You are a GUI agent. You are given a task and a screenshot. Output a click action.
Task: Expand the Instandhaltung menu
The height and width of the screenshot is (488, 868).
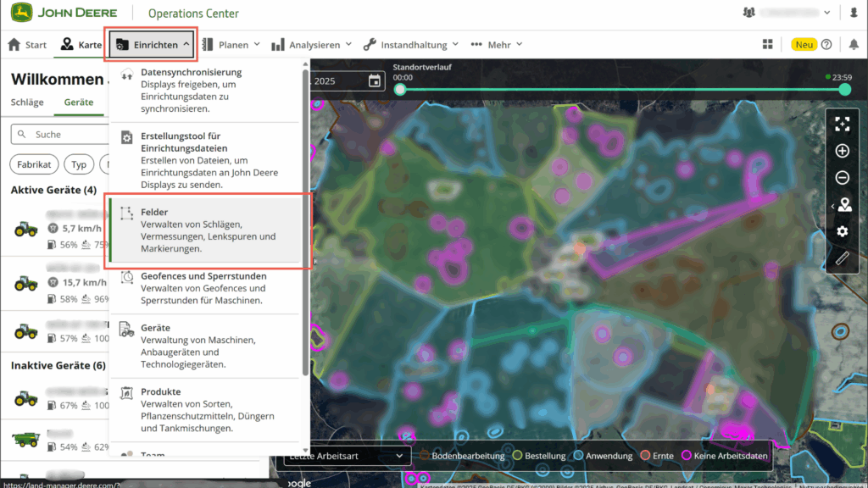[410, 44]
